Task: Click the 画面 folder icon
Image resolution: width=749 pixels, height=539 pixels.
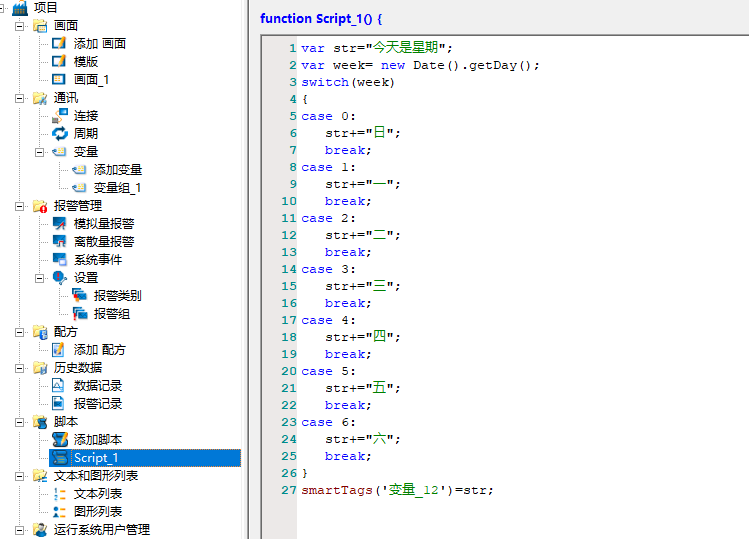Action: [x=40, y=26]
